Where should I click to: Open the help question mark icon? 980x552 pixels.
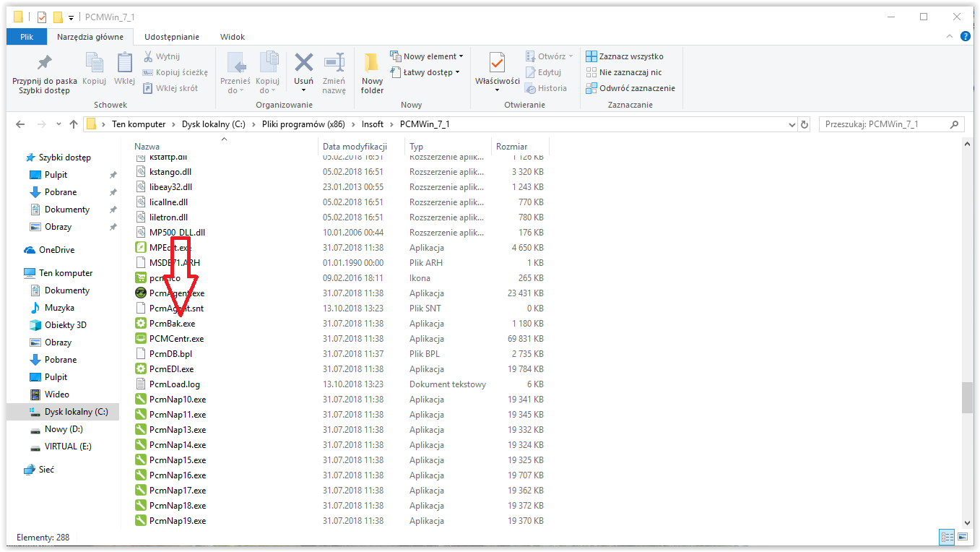click(966, 37)
